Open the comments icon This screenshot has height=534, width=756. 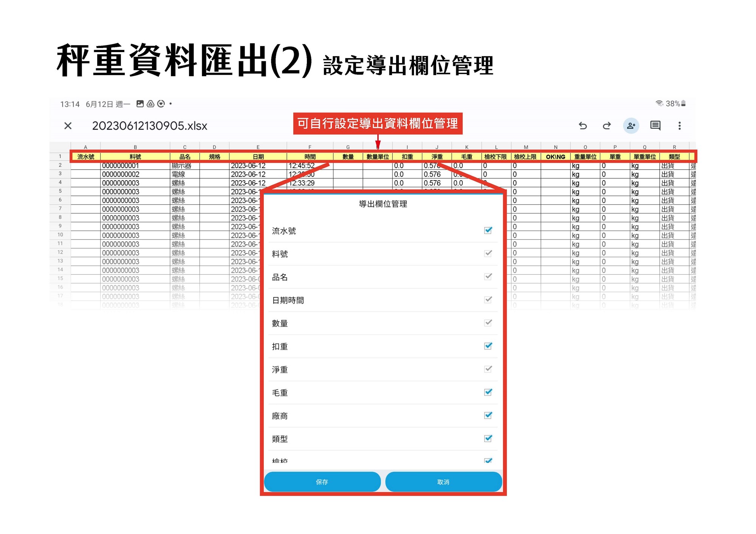(x=655, y=126)
